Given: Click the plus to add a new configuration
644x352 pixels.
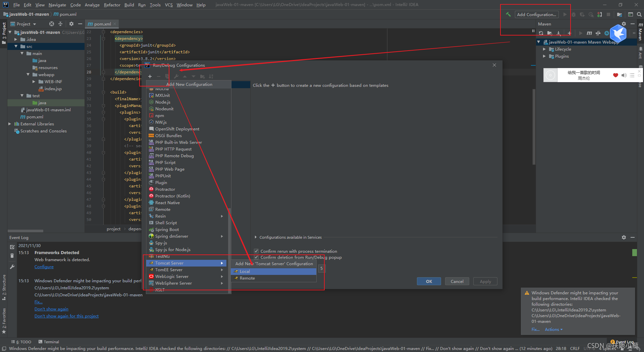Looking at the screenshot, I should click(150, 76).
